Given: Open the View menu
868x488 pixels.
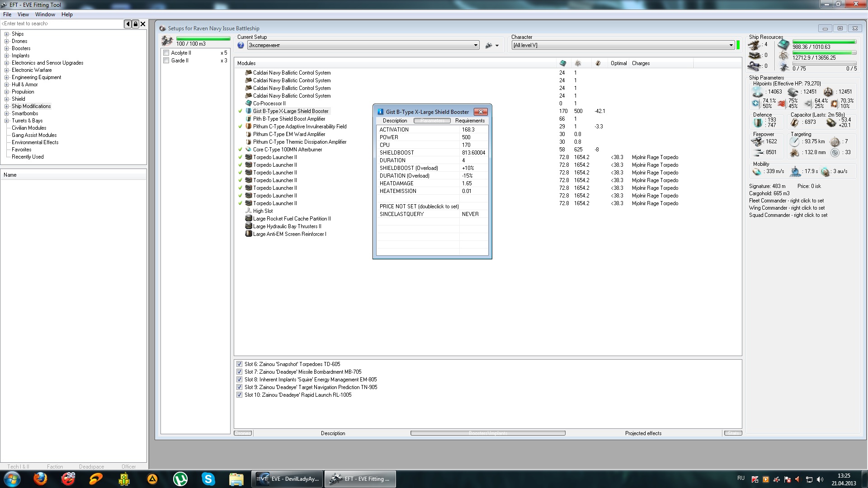Looking at the screenshot, I should click(23, 14).
